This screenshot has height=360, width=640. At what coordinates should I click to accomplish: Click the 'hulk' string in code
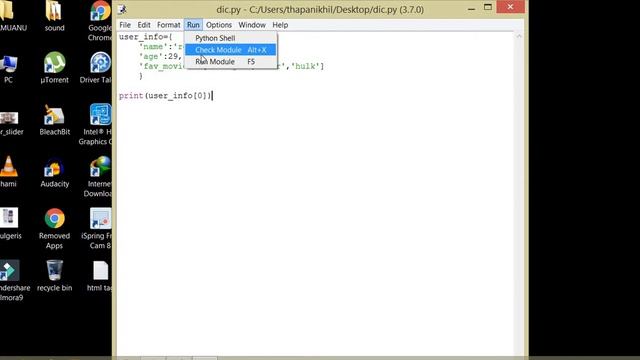coord(305,66)
